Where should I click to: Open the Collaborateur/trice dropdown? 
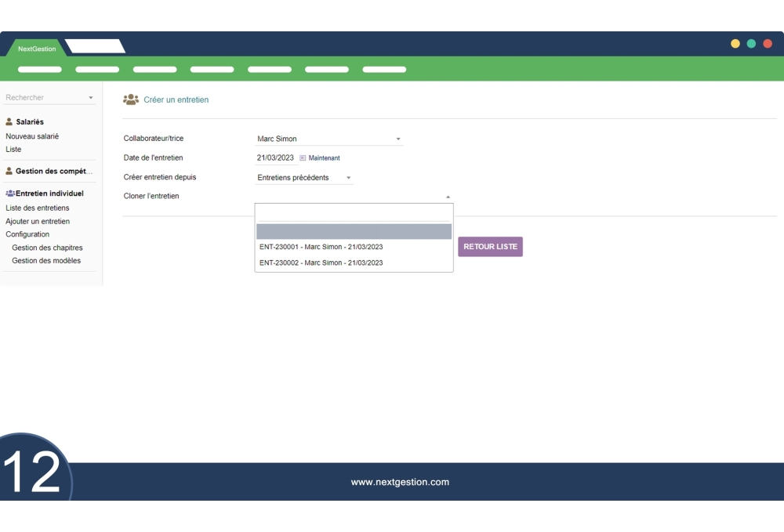(x=329, y=139)
